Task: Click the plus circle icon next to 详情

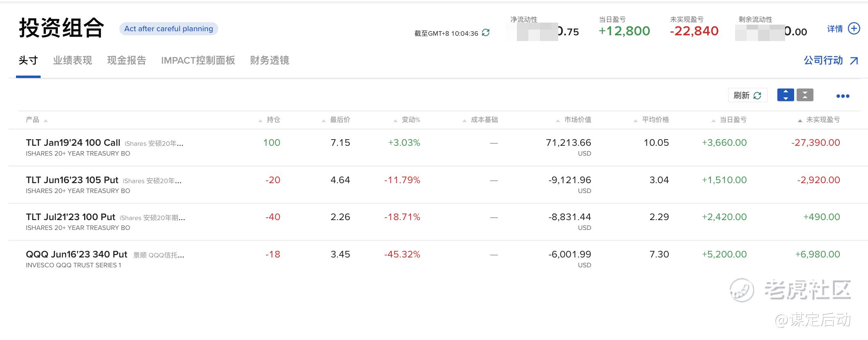Action: coord(854,29)
